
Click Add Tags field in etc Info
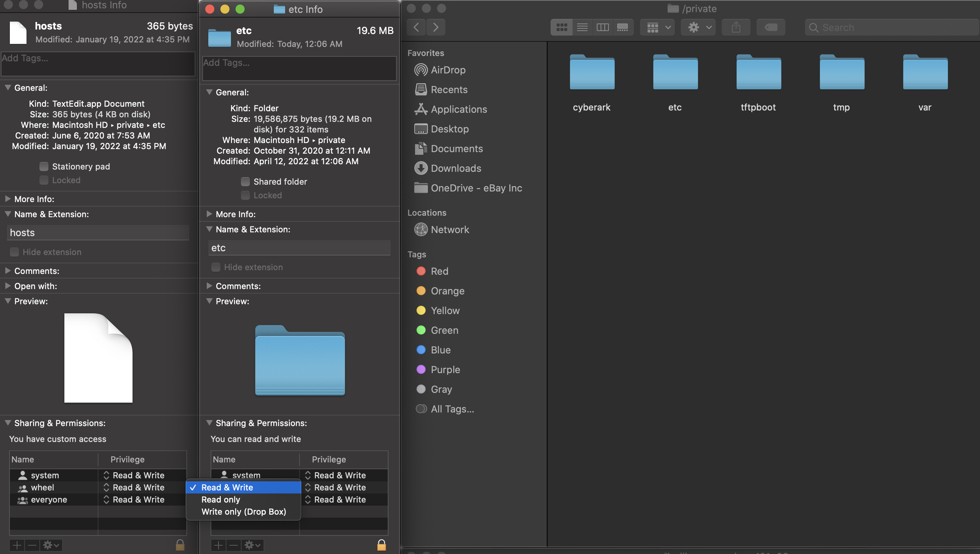pos(299,68)
